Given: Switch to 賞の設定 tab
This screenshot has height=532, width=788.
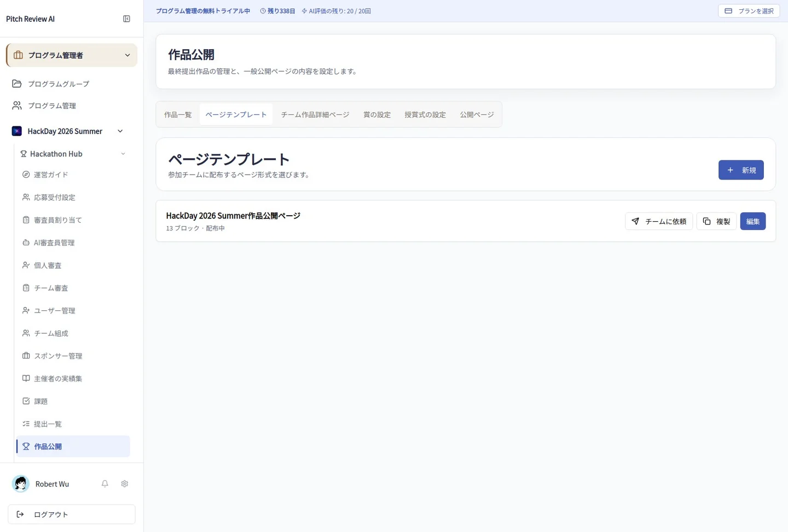Looking at the screenshot, I should point(377,114).
